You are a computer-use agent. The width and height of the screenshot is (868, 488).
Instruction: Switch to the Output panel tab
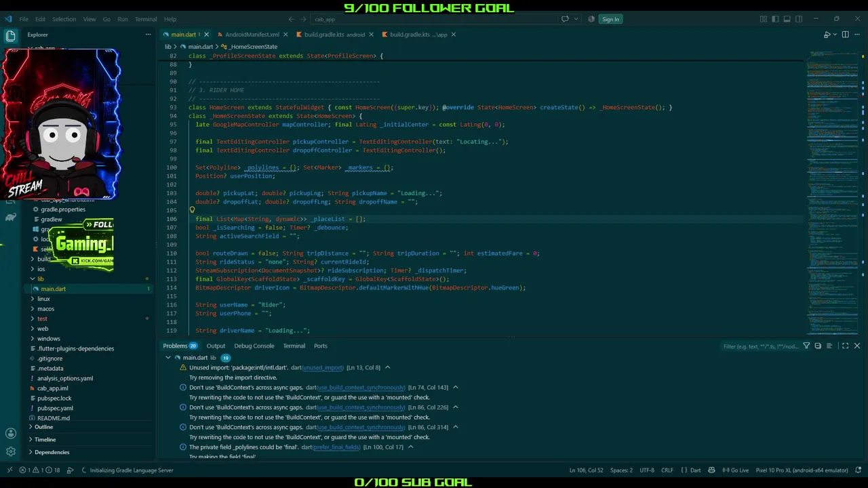pos(216,346)
